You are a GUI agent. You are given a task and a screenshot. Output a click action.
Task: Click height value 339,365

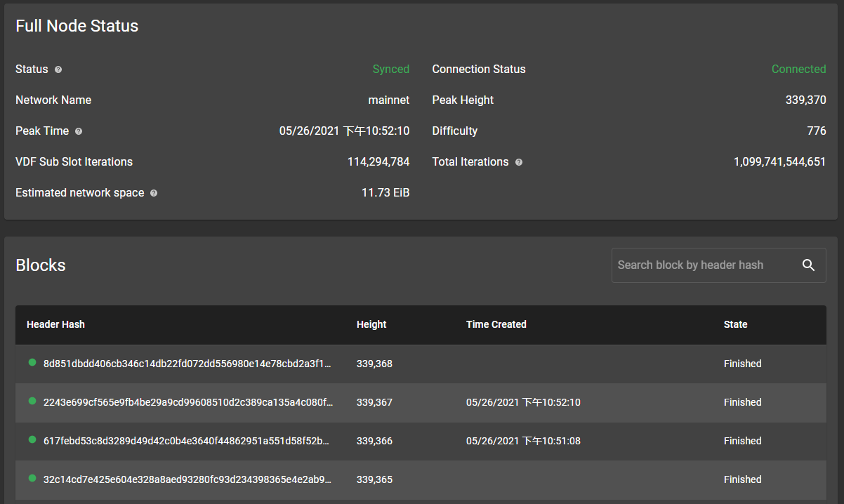tap(374, 479)
